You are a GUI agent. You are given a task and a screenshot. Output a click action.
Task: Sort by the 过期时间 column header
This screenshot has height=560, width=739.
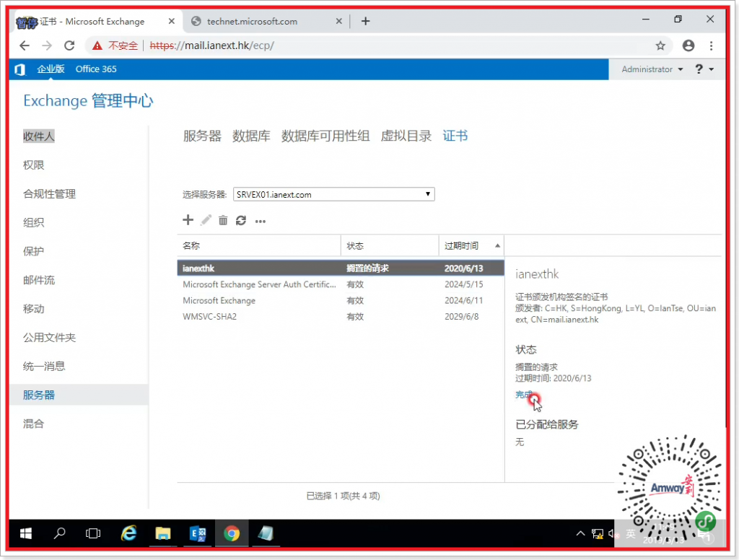click(x=462, y=245)
